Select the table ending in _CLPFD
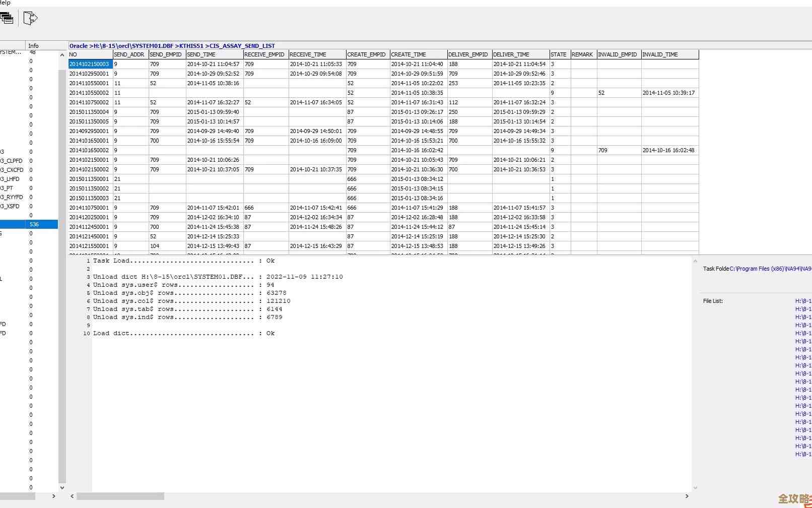The width and height of the screenshot is (812, 508). [13, 161]
